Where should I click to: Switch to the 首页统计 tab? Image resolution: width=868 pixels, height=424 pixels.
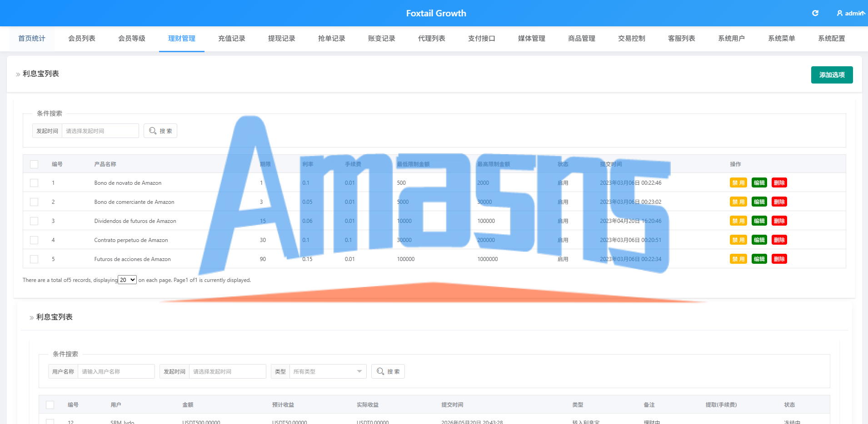(32, 39)
